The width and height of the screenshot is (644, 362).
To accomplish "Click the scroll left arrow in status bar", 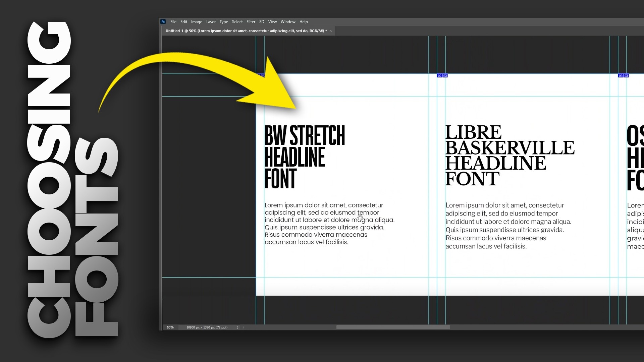I will click(x=244, y=327).
